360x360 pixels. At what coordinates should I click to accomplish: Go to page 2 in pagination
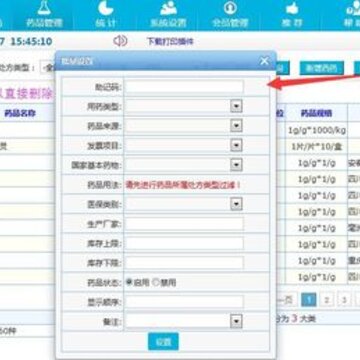coord(327,300)
